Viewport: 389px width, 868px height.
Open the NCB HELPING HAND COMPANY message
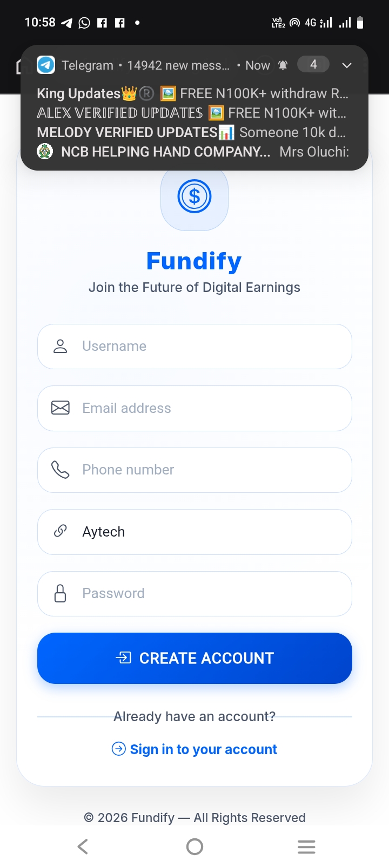(192, 152)
